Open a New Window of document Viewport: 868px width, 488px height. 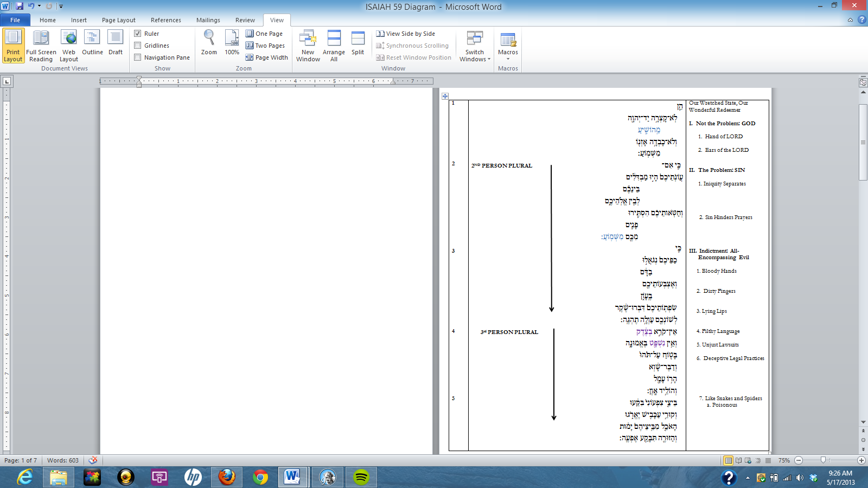click(x=308, y=46)
